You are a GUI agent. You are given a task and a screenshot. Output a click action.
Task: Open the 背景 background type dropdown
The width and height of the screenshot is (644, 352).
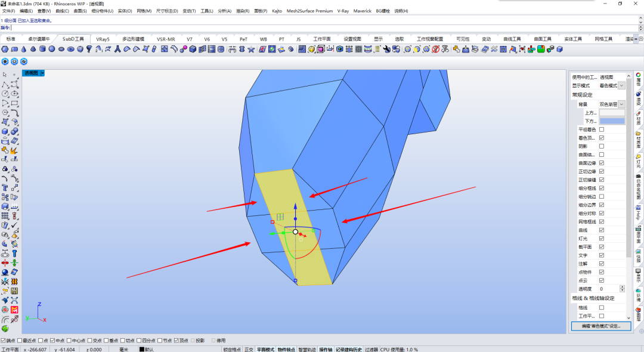tap(622, 104)
